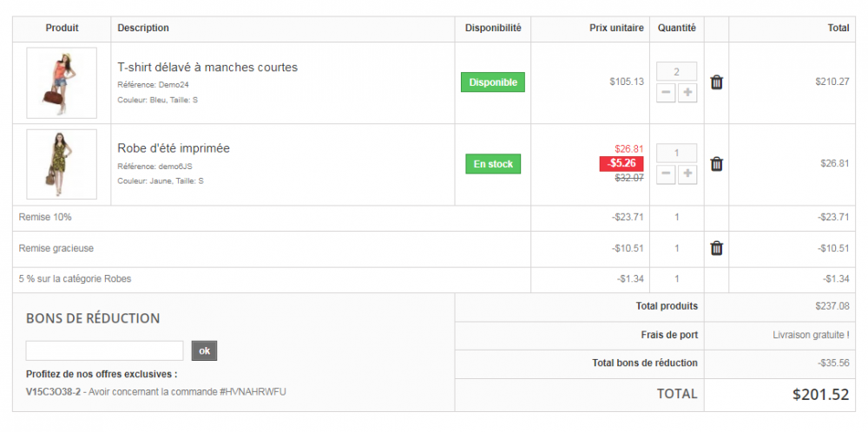Open the Robe d'été imprimée product link
The width and height of the screenshot is (868, 432).
coord(174,148)
